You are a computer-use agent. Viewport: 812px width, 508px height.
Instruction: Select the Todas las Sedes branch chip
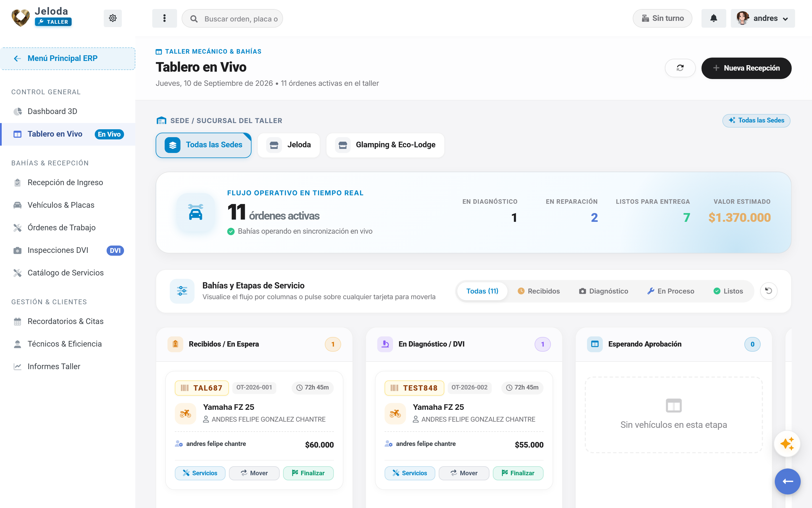[x=204, y=145]
